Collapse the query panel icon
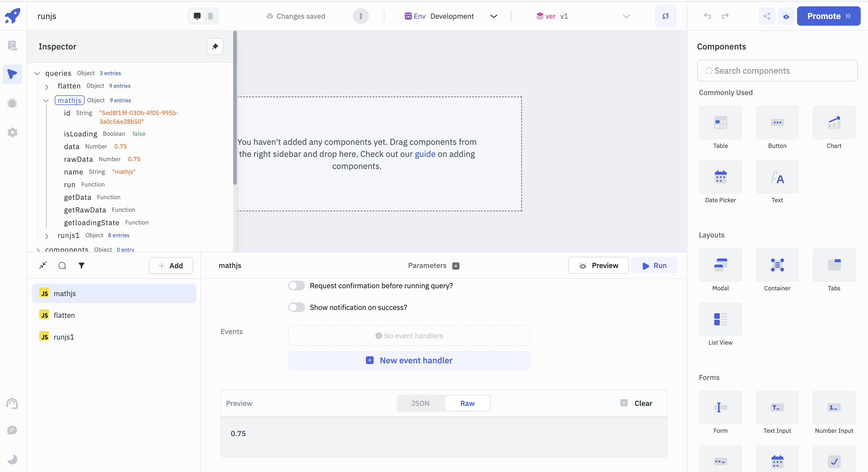This screenshot has width=868, height=472. [x=43, y=265]
